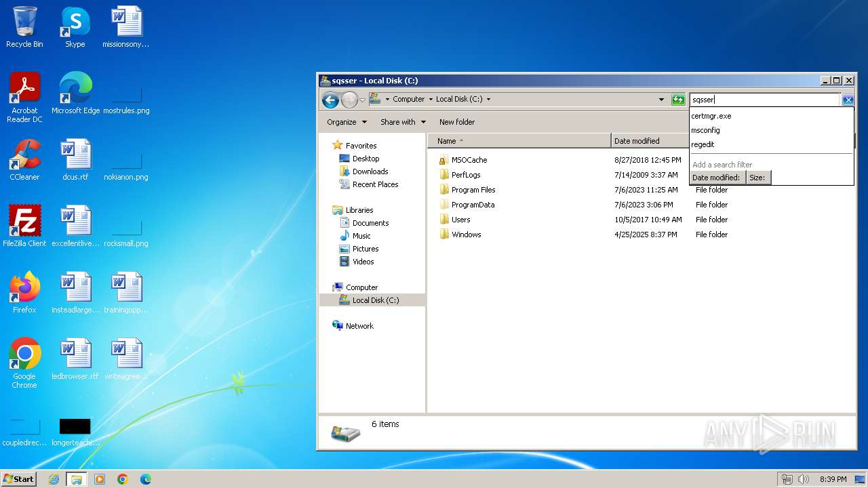This screenshot has width=868, height=488.
Task: Click the volume speaker icon in system tray
Action: point(804,479)
